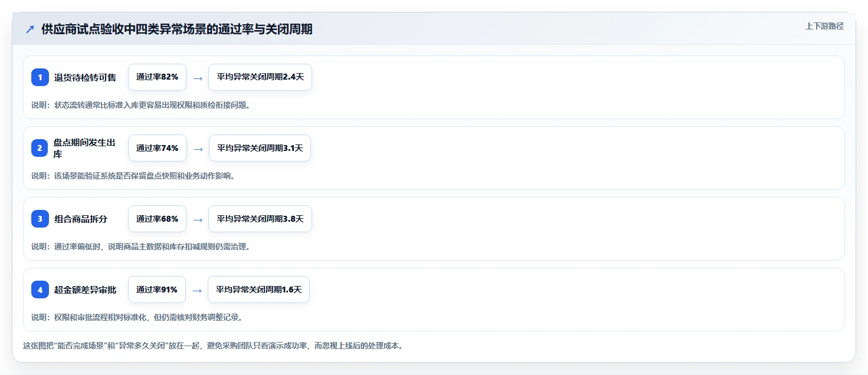
Task: Click the 盘点期间发生出库 scenario name
Action: pyautogui.click(x=85, y=148)
